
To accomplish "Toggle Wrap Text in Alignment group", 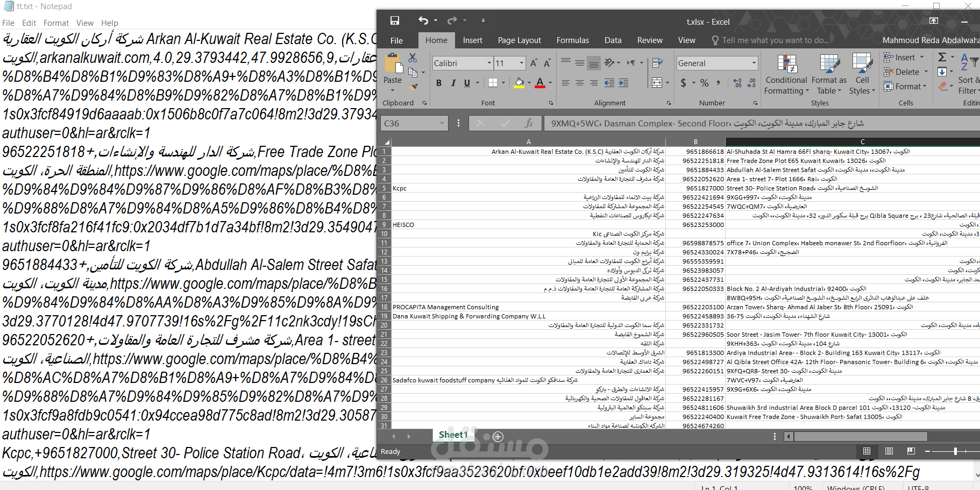I will point(657,63).
